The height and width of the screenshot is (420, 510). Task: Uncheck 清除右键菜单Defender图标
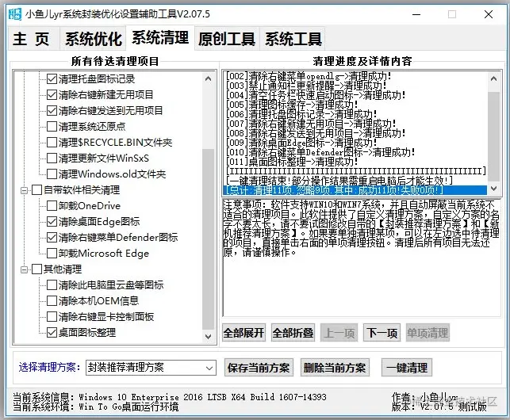pos(52,237)
